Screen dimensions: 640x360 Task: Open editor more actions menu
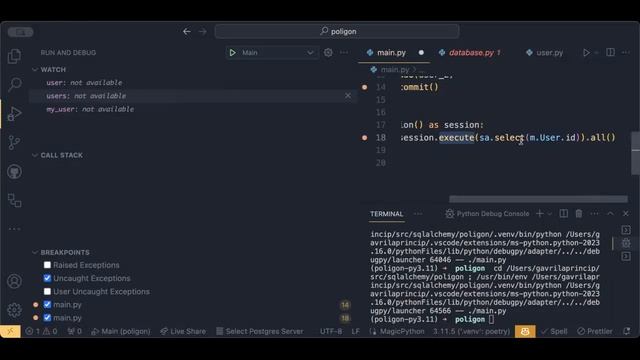click(x=626, y=52)
